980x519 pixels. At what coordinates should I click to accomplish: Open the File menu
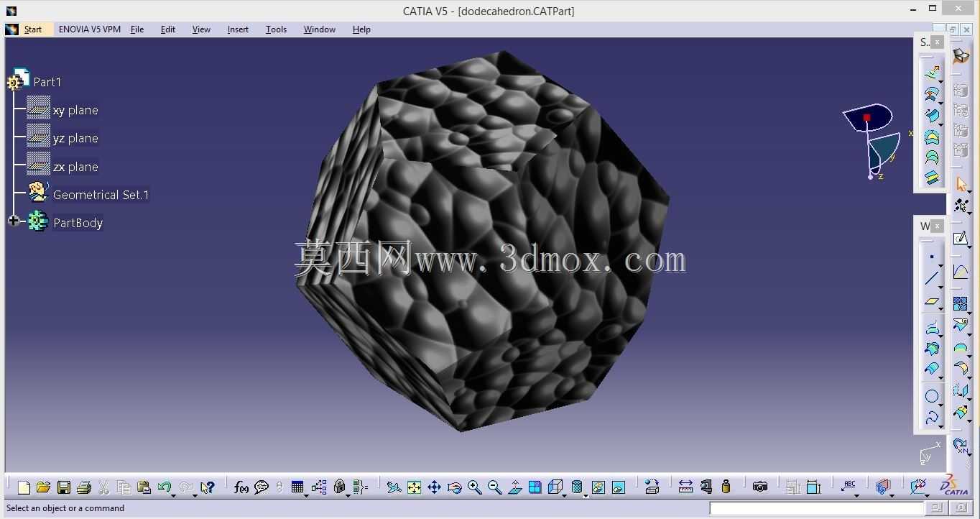(137, 29)
